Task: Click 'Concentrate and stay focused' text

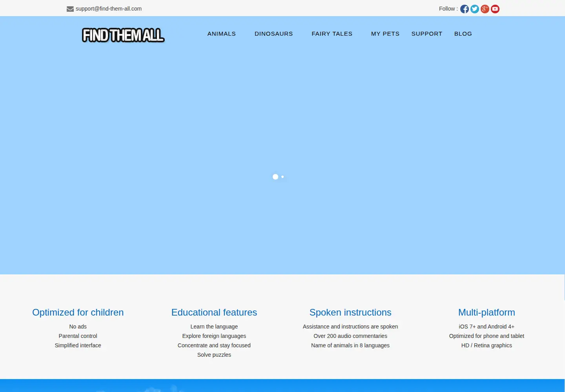Action: click(214, 345)
